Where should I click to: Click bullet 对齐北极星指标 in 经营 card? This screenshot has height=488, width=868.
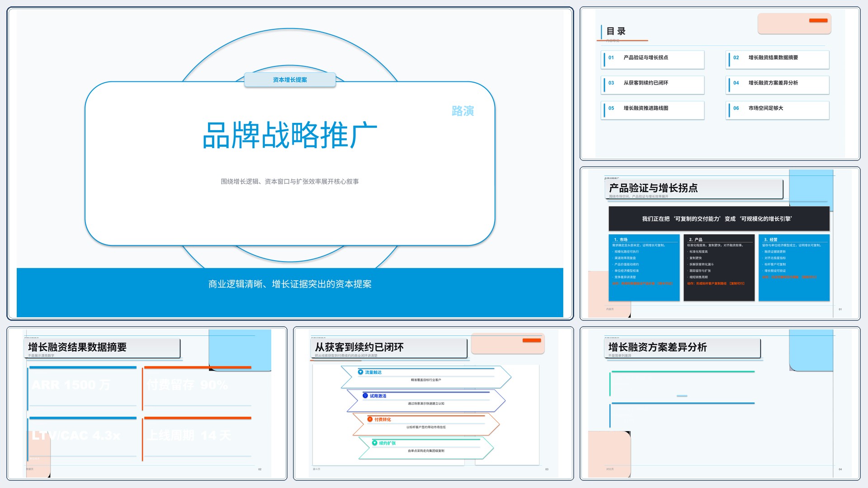(774, 258)
